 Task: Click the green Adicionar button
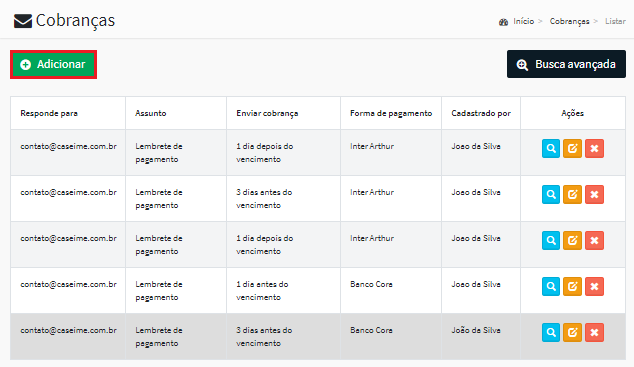pyautogui.click(x=53, y=64)
